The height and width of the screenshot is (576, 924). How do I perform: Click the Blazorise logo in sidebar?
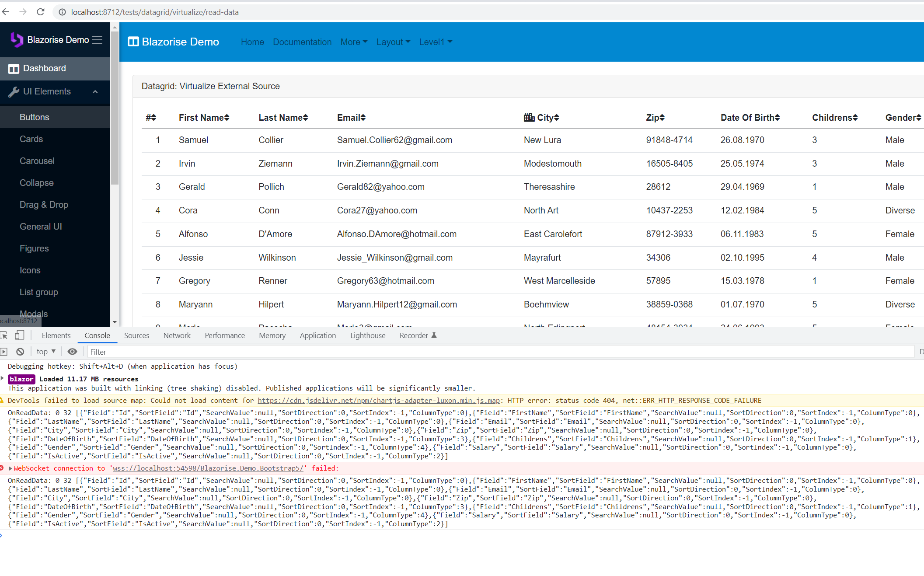tap(17, 40)
